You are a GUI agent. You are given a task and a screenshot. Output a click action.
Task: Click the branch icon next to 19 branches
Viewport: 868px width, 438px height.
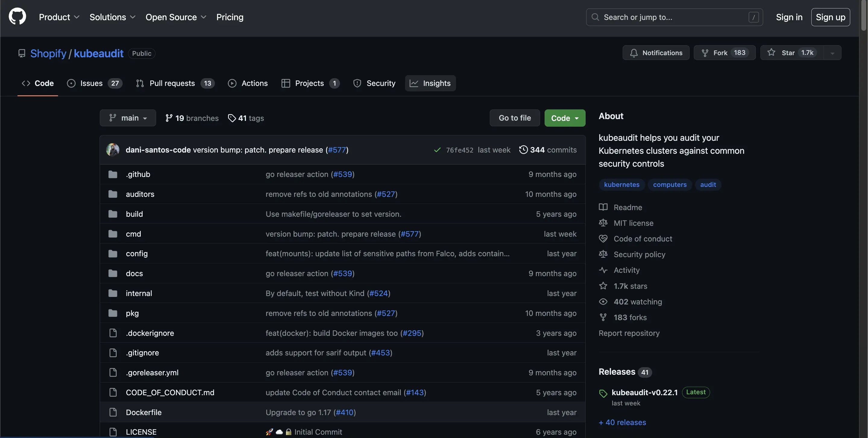click(169, 118)
